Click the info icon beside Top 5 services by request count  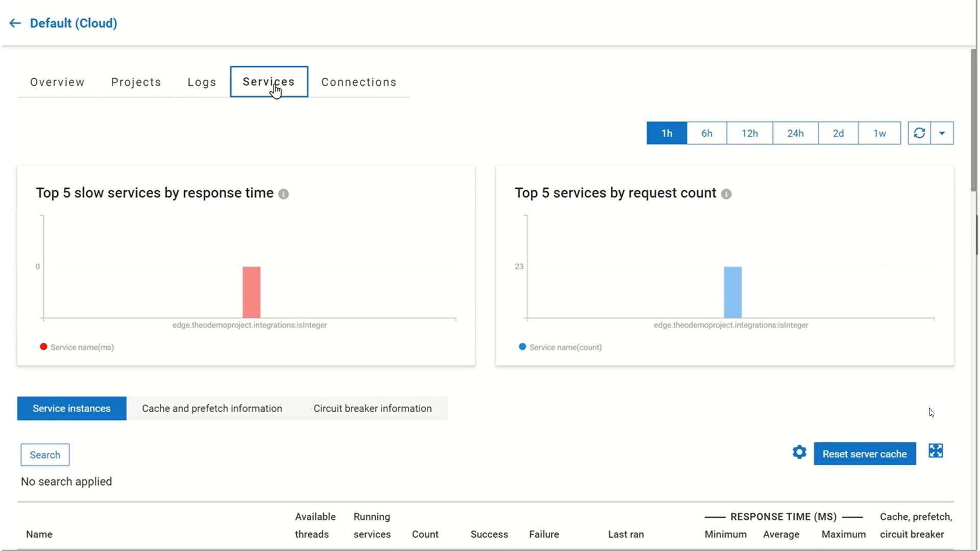pyautogui.click(x=727, y=194)
